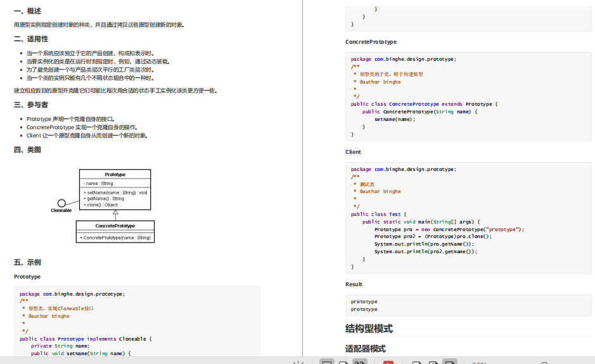Viewport: 595px width, 364px height.
Task: Click the line 'Prototype pro2 = (Prototype)pro.clone();'
Action: click(x=433, y=236)
